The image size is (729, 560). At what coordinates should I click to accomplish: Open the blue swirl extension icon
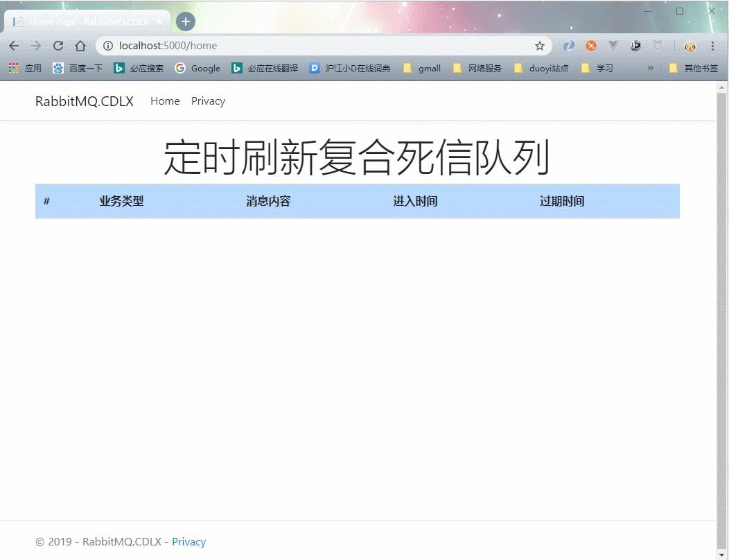click(x=569, y=46)
